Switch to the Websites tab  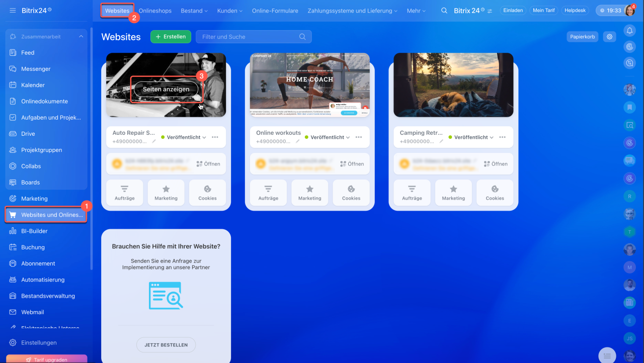click(117, 11)
